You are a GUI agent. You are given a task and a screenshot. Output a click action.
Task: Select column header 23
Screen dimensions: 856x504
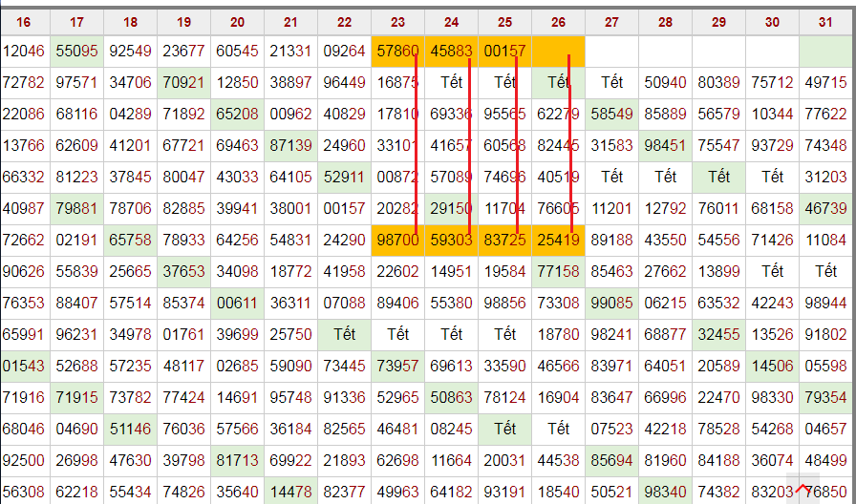pos(398,22)
